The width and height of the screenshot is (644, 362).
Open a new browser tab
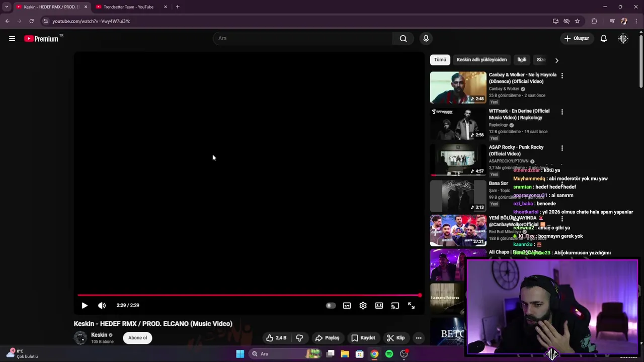pyautogui.click(x=178, y=7)
